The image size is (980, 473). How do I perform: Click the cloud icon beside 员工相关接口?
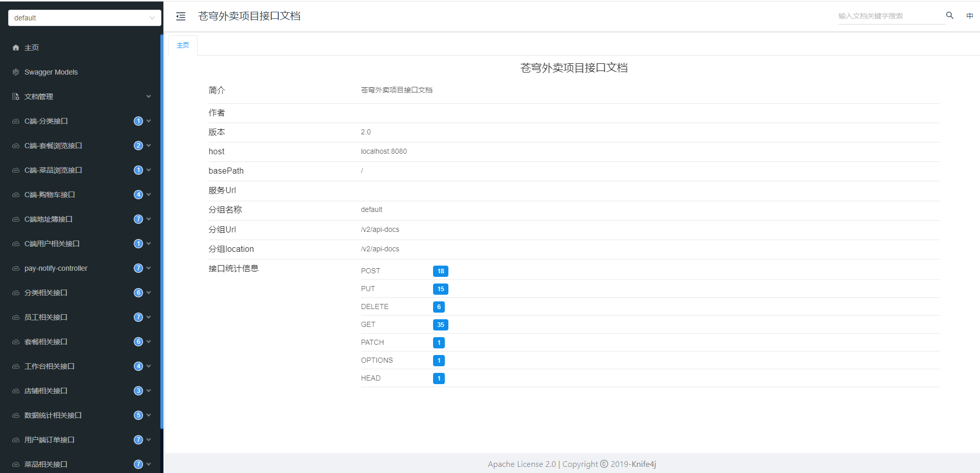point(16,317)
